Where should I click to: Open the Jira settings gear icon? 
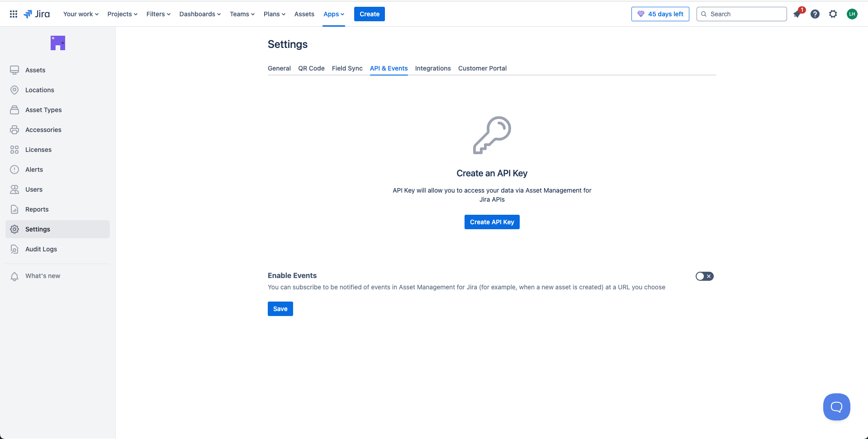tap(833, 14)
